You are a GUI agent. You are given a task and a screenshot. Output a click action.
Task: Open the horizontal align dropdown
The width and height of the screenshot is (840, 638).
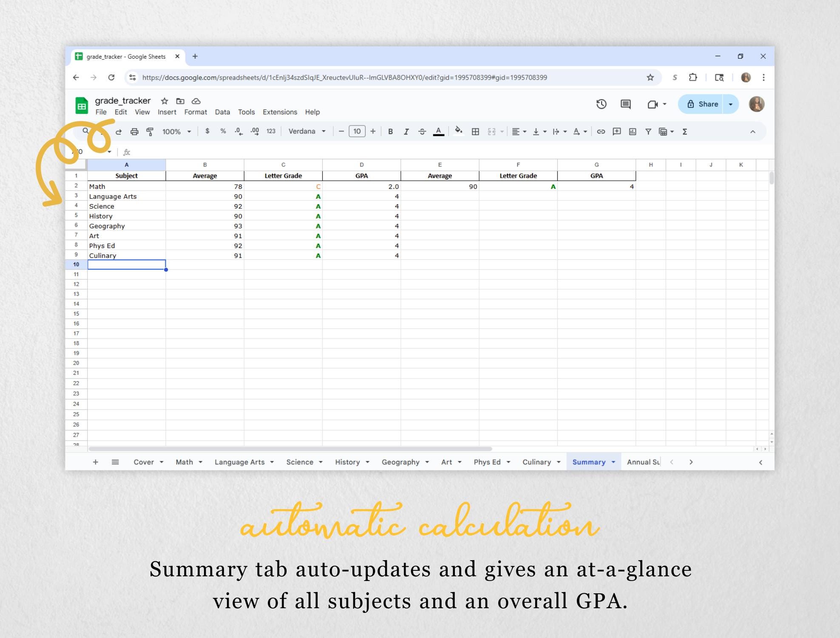tap(519, 132)
